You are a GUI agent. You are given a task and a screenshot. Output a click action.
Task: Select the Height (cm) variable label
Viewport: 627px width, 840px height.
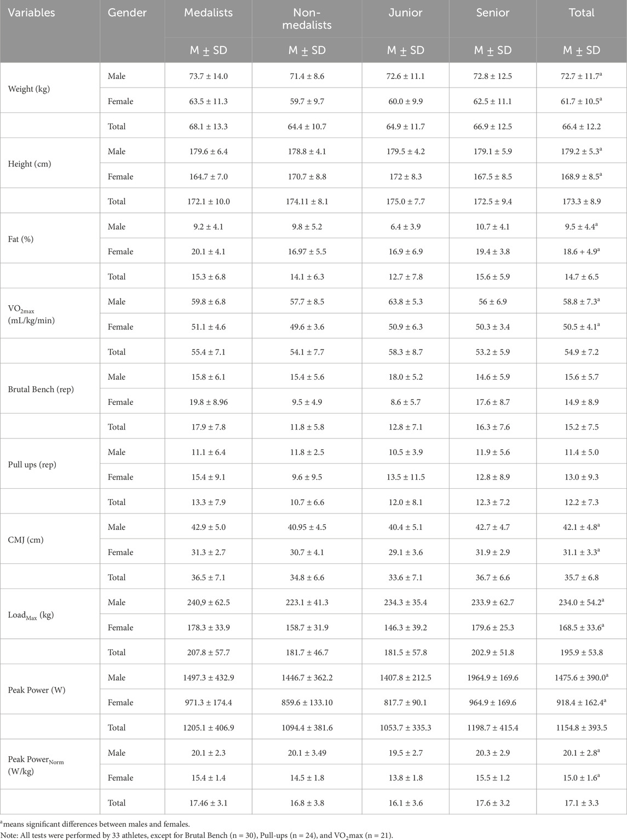point(30,163)
